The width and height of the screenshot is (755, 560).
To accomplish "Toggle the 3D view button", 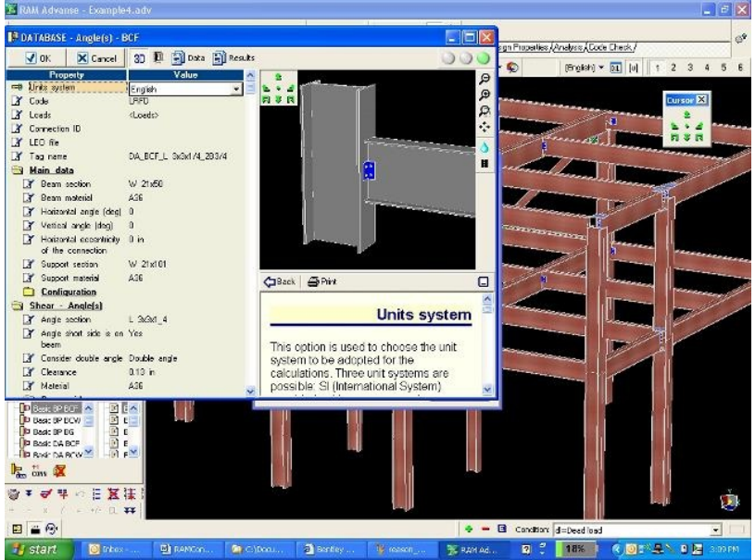I will (x=139, y=58).
